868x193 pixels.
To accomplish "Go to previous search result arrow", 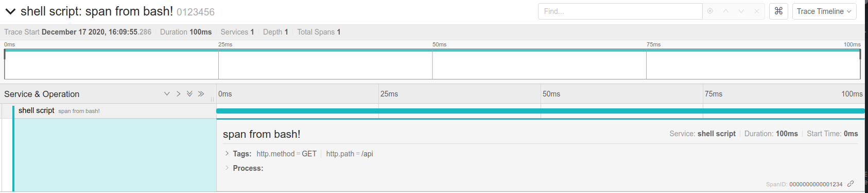I will coord(725,11).
